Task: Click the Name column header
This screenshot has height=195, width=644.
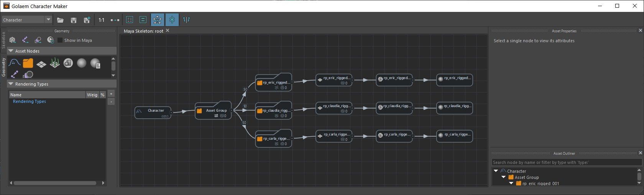Action: pos(47,94)
